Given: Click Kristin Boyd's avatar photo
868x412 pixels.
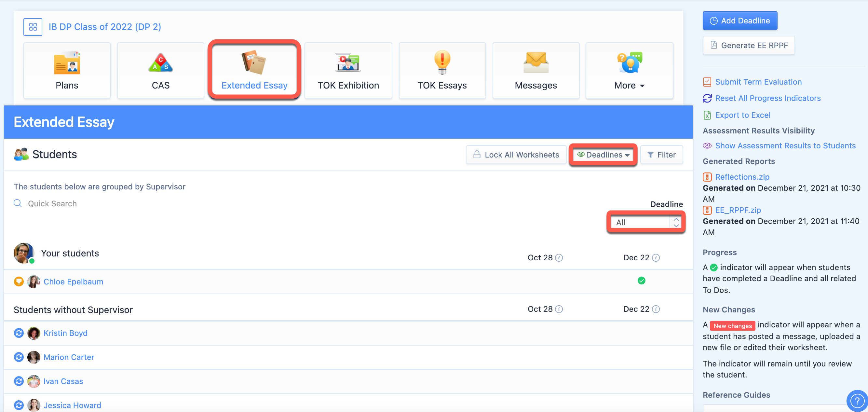Looking at the screenshot, I should pos(34,333).
